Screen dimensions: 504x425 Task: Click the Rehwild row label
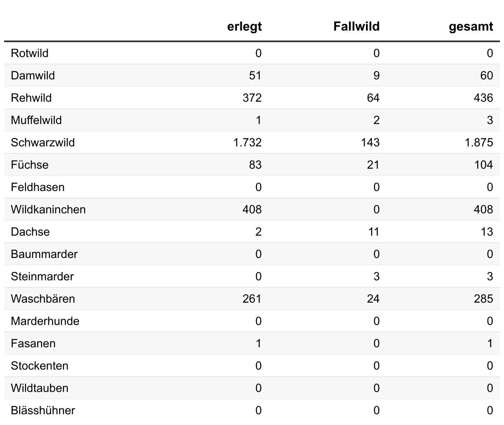pyautogui.click(x=31, y=98)
